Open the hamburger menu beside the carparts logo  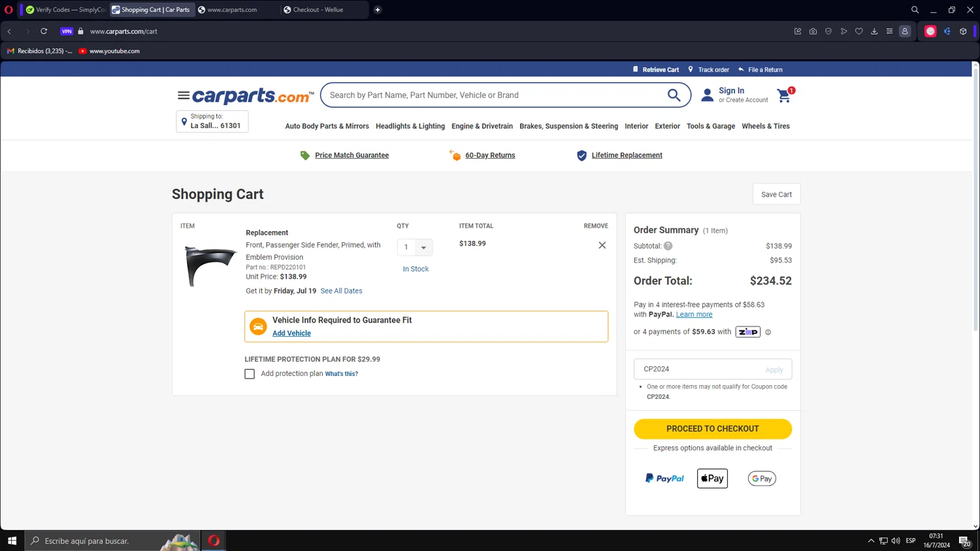[x=183, y=95]
